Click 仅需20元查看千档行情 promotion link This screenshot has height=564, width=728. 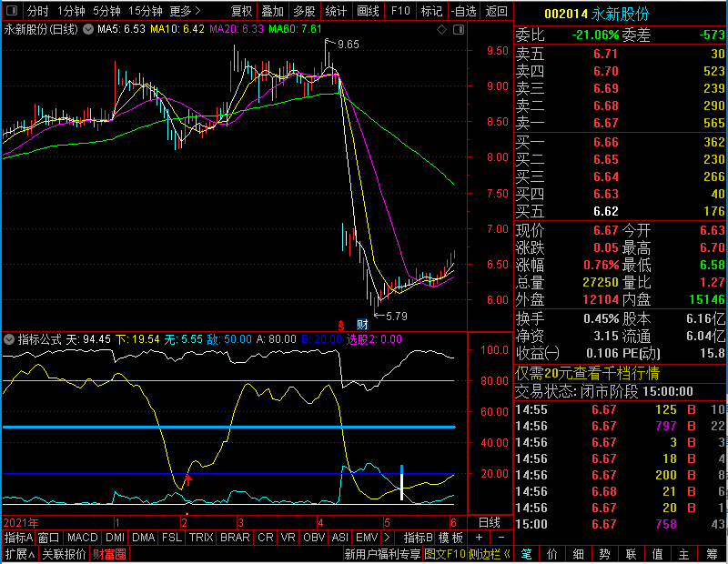tap(587, 373)
